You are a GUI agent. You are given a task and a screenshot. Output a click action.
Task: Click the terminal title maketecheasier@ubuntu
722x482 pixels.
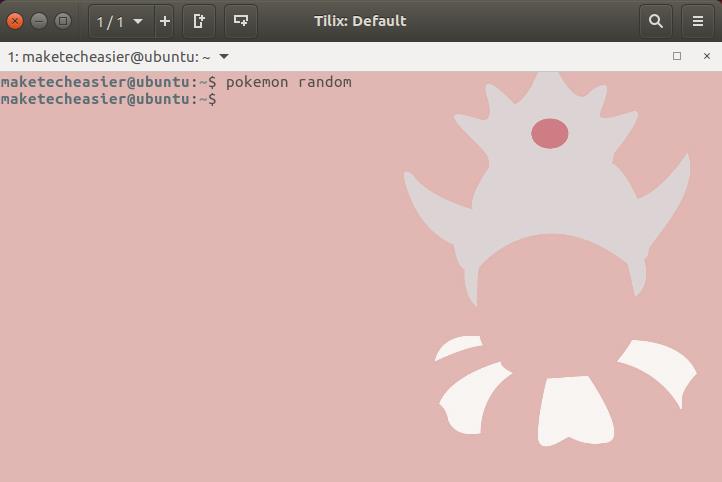[109, 57]
